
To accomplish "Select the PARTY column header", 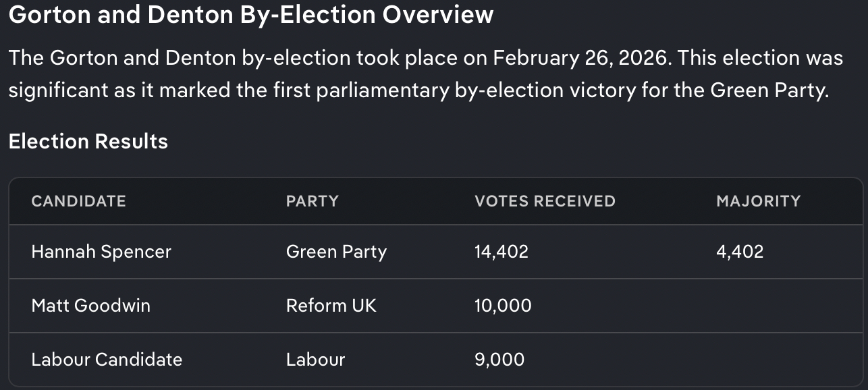I will [x=312, y=201].
